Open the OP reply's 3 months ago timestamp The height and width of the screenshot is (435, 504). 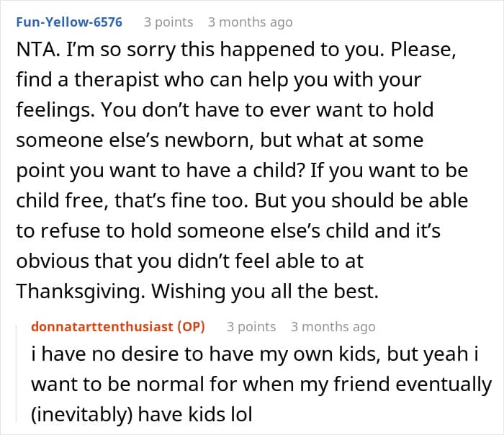pos(333,327)
